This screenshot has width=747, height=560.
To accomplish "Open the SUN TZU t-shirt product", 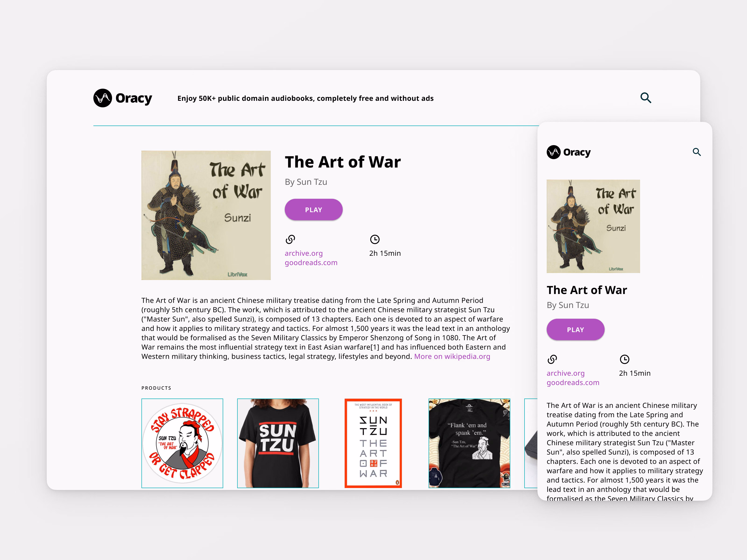I will 278,443.
